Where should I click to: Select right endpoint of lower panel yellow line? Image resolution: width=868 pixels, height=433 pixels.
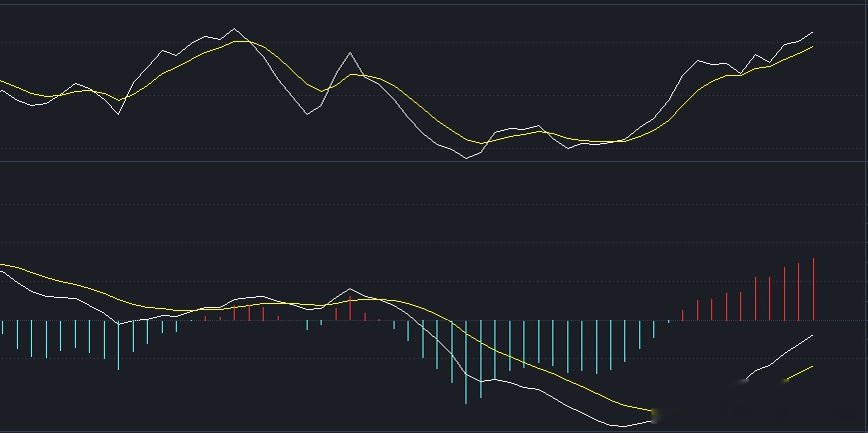click(x=813, y=366)
